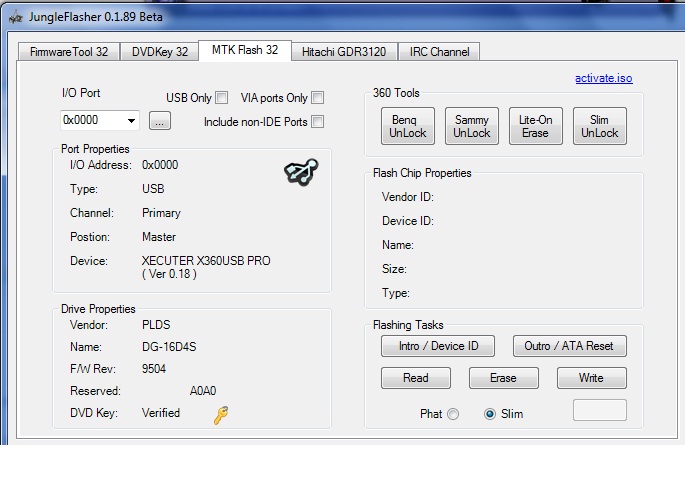Click the Vendor value PLDS

coord(156,325)
